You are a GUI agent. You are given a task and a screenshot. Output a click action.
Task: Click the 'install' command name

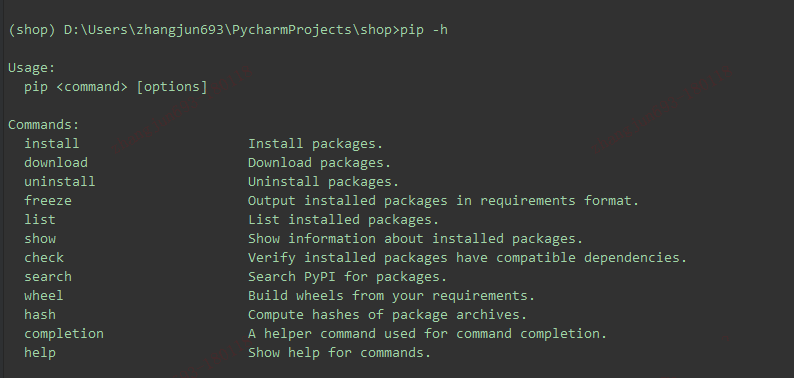click(x=52, y=144)
